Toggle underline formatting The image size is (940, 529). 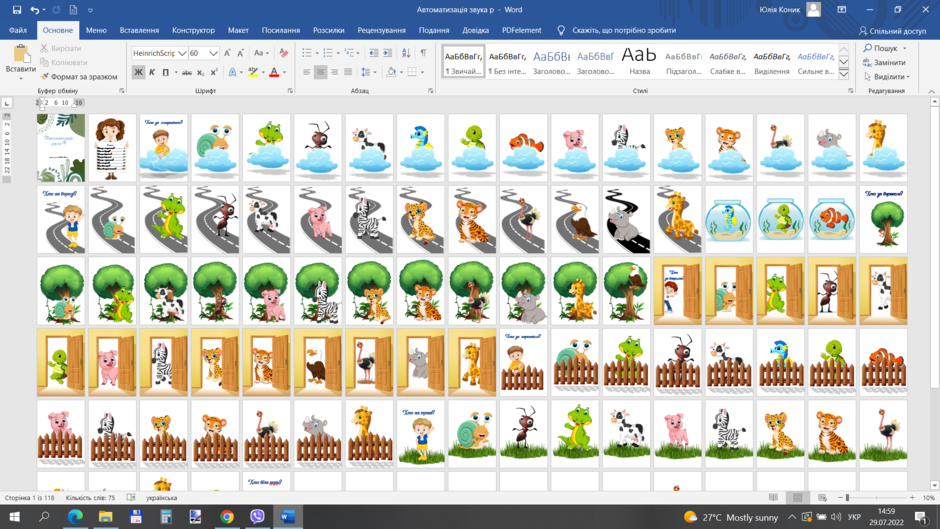[x=165, y=73]
